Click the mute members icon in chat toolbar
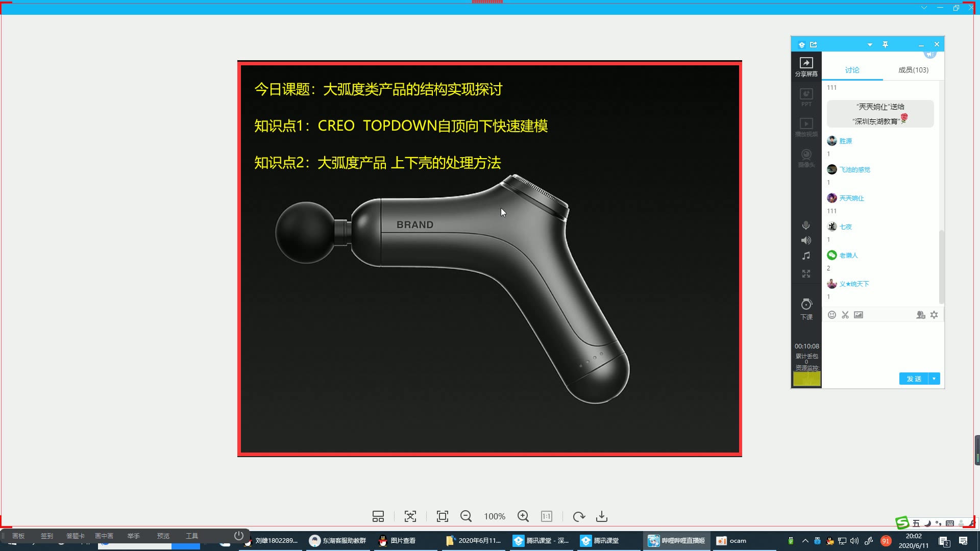Screen dimensions: 980x551 tap(920, 315)
